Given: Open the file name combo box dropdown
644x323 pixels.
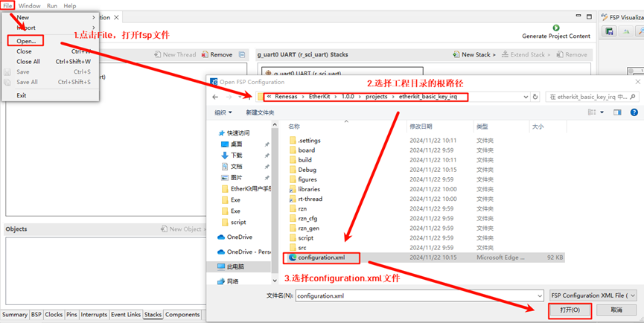Looking at the screenshot, I should click(540, 295).
